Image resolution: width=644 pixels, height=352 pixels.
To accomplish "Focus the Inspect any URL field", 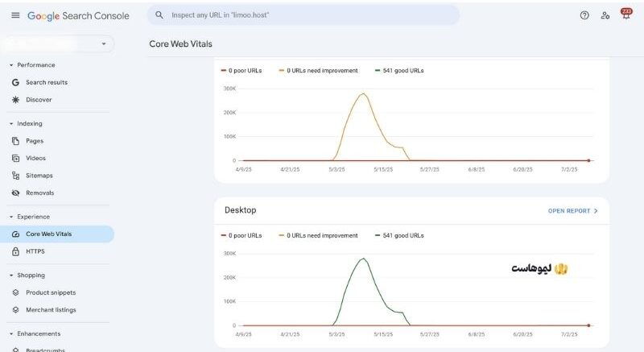I will point(303,15).
